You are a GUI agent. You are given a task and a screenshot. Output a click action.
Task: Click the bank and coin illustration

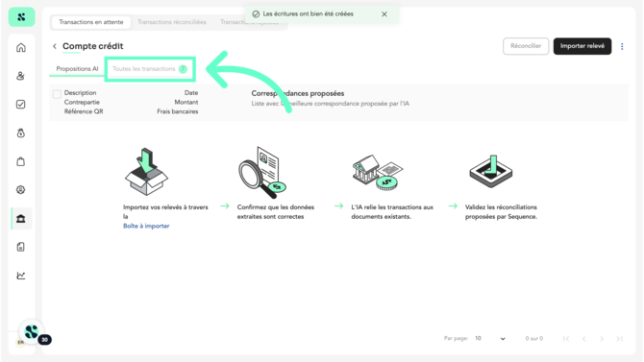click(x=377, y=173)
